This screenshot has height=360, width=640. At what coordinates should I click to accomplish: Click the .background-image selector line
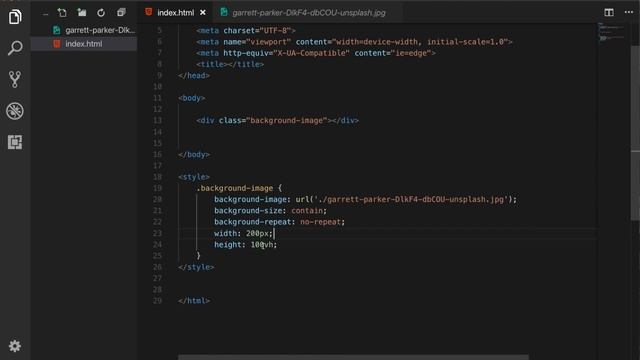tap(239, 188)
